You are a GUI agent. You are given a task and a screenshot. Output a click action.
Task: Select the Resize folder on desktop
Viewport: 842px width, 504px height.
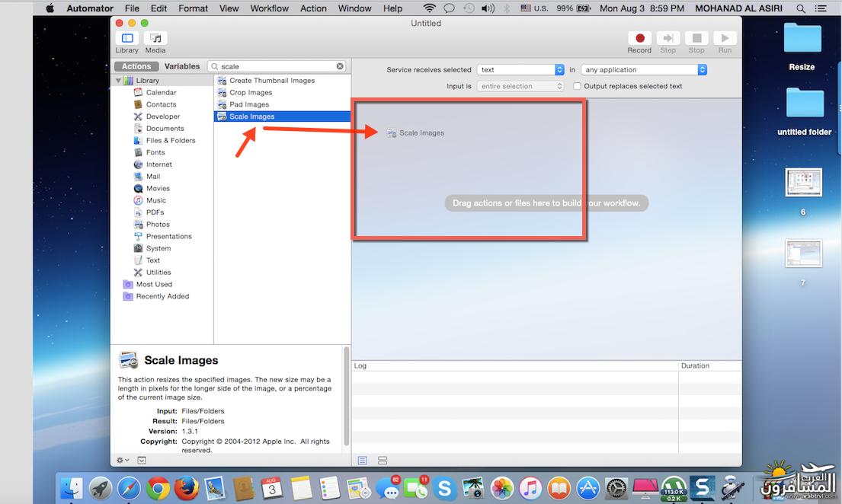802,47
